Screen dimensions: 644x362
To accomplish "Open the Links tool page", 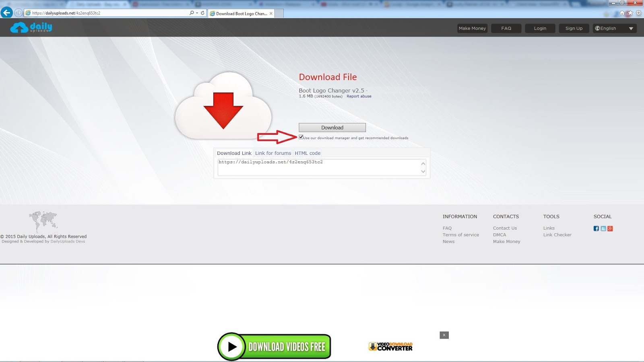I will (x=549, y=228).
